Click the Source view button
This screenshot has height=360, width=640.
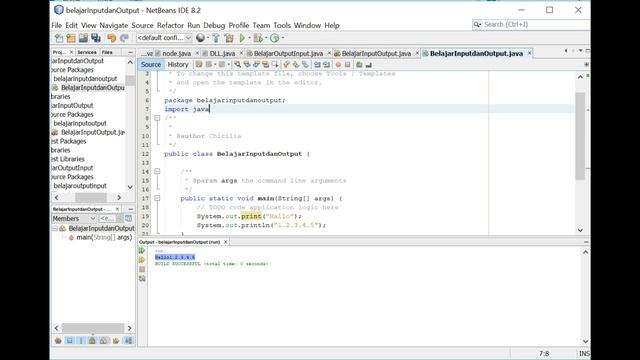click(x=151, y=64)
